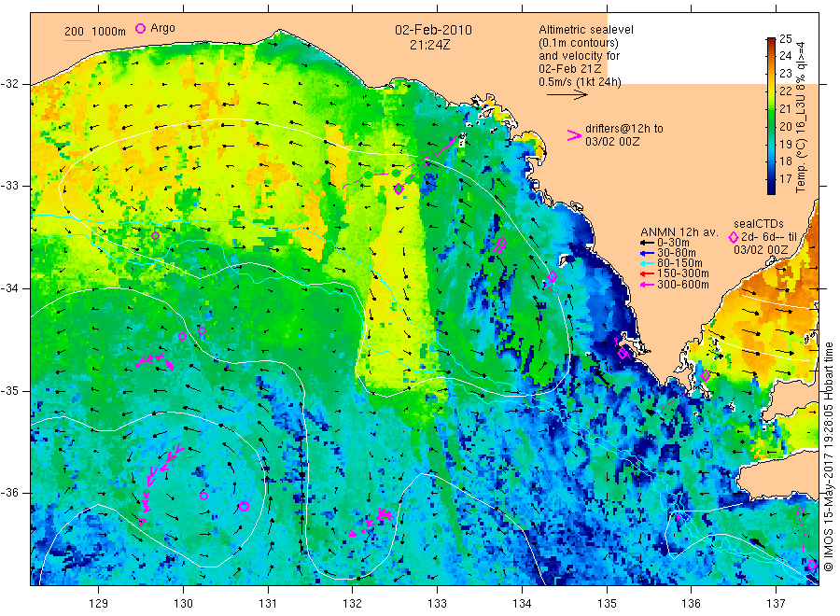The height and width of the screenshot is (616, 840).
Task: Click the seal CTD diamond near 135.2E 34.6S
Action: (x=623, y=353)
